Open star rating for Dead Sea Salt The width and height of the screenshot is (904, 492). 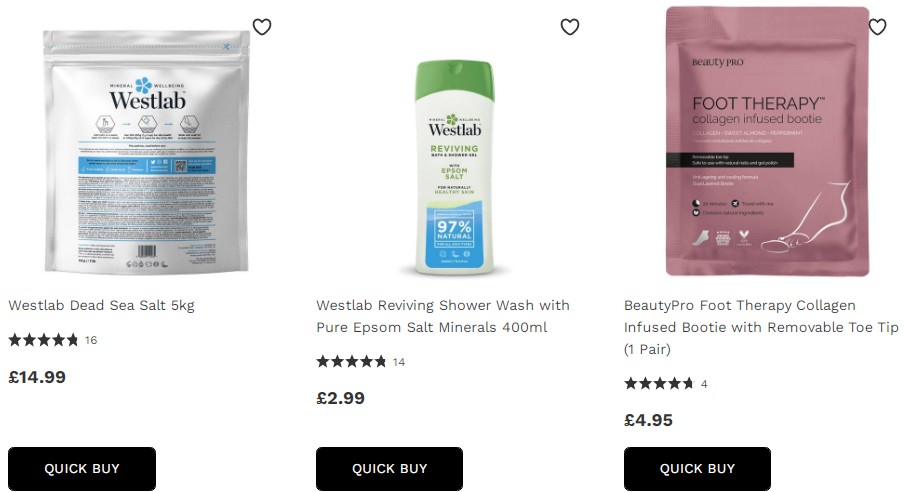click(x=43, y=340)
